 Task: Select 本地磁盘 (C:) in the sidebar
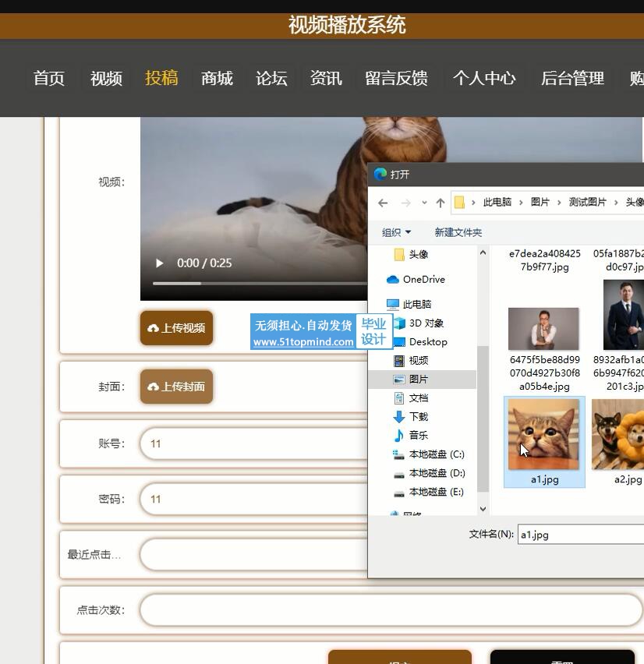(x=429, y=454)
